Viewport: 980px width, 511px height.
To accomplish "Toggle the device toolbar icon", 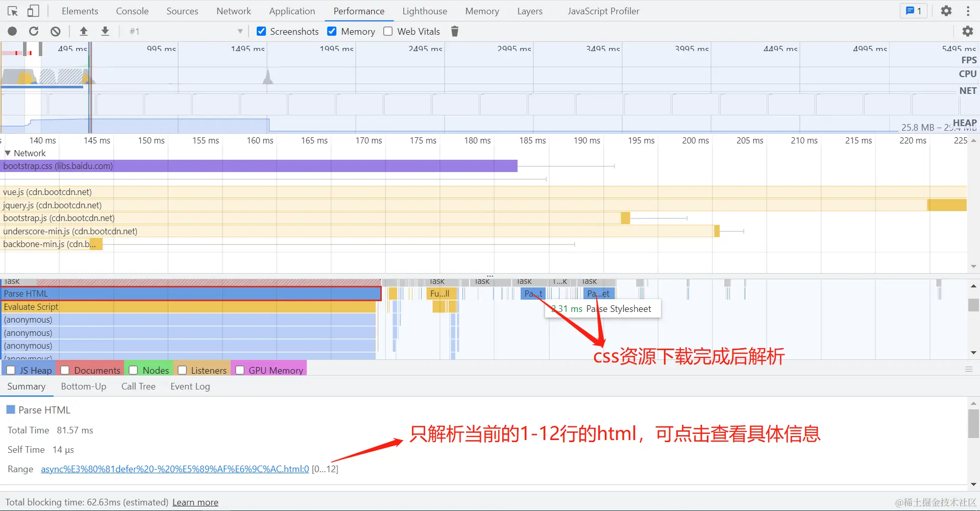I will click(x=33, y=11).
